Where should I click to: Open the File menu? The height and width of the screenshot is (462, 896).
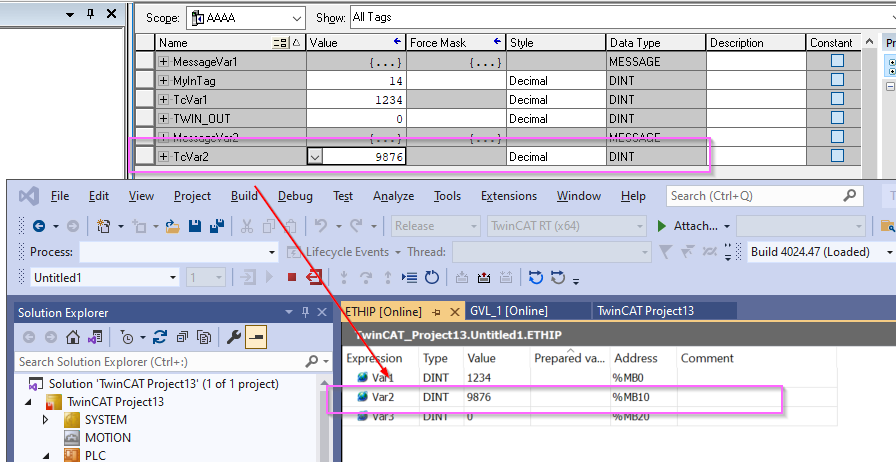point(60,196)
